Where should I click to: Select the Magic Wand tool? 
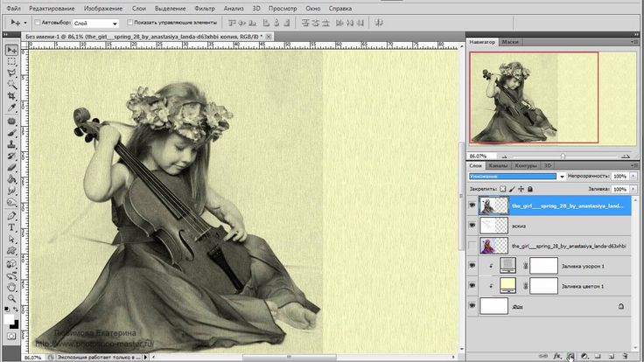[x=11, y=85]
